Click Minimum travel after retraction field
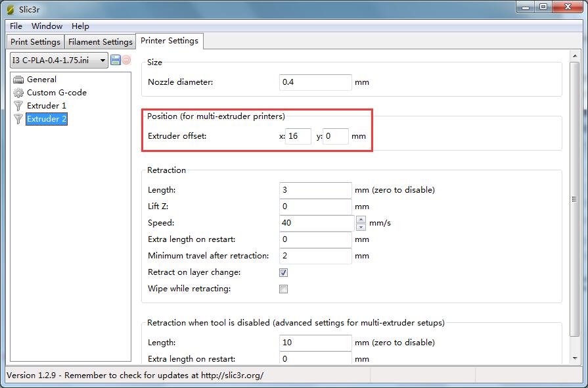The image size is (588, 388). tap(315, 256)
